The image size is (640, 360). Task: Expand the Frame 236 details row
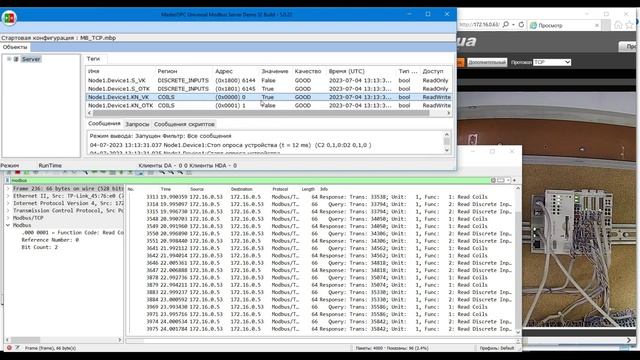(x=8, y=189)
